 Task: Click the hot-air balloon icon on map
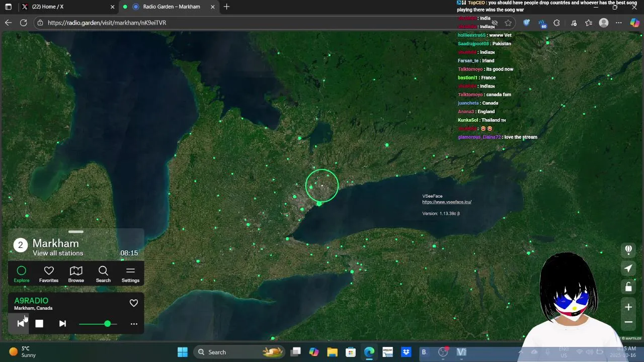click(628, 249)
